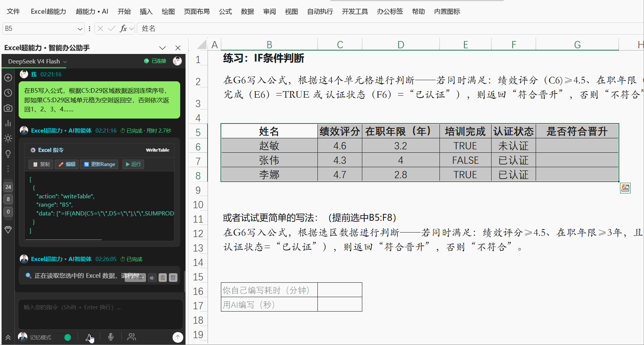Open the 文件 menu
The image size is (644, 345).
[13, 11]
